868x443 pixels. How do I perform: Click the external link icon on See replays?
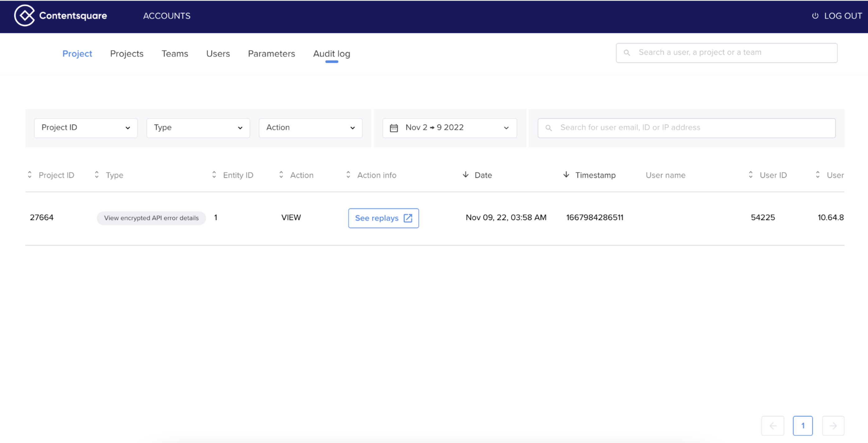(408, 218)
